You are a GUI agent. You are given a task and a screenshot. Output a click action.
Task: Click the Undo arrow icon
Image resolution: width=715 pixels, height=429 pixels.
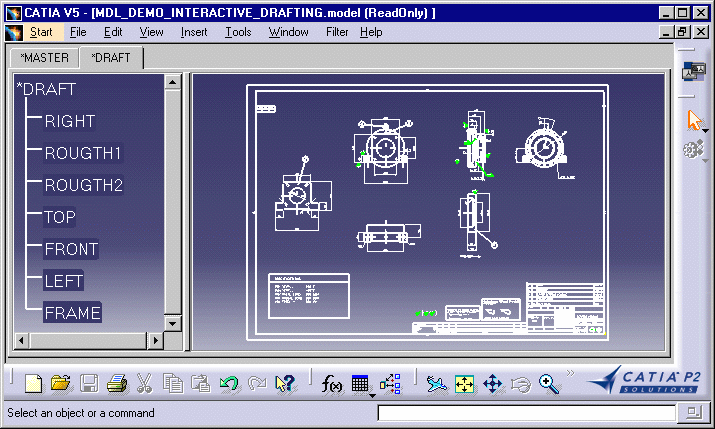229,383
